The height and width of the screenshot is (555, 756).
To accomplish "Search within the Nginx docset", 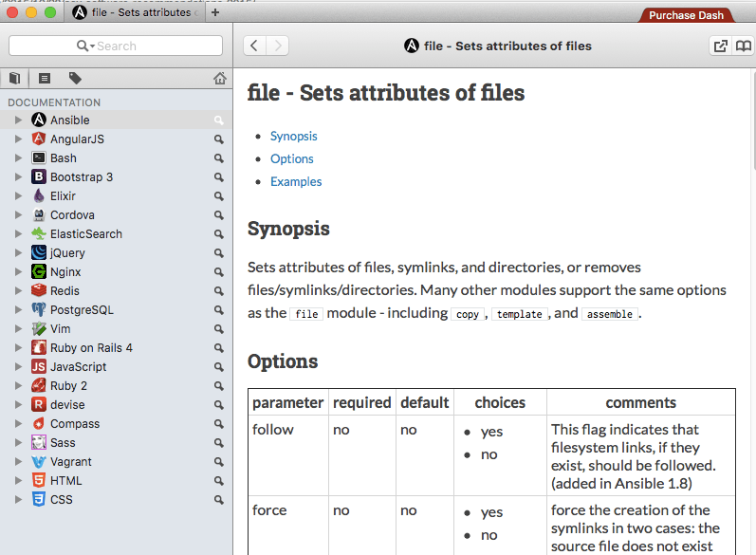I will 219,272.
